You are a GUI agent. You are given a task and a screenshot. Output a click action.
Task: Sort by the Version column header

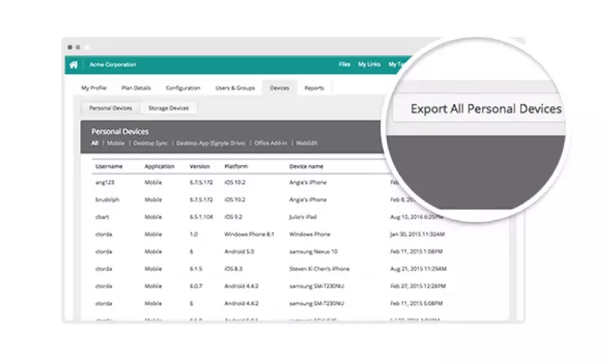200,167
